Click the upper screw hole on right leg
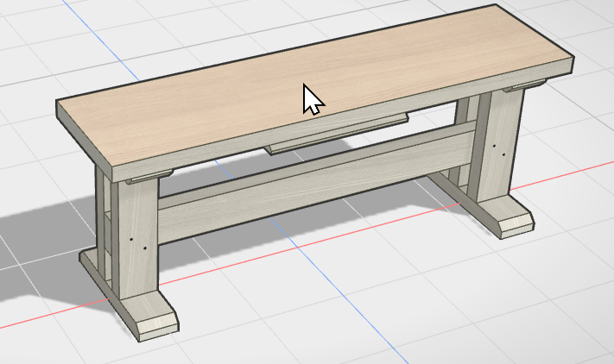614x364 pixels. pos(494,146)
